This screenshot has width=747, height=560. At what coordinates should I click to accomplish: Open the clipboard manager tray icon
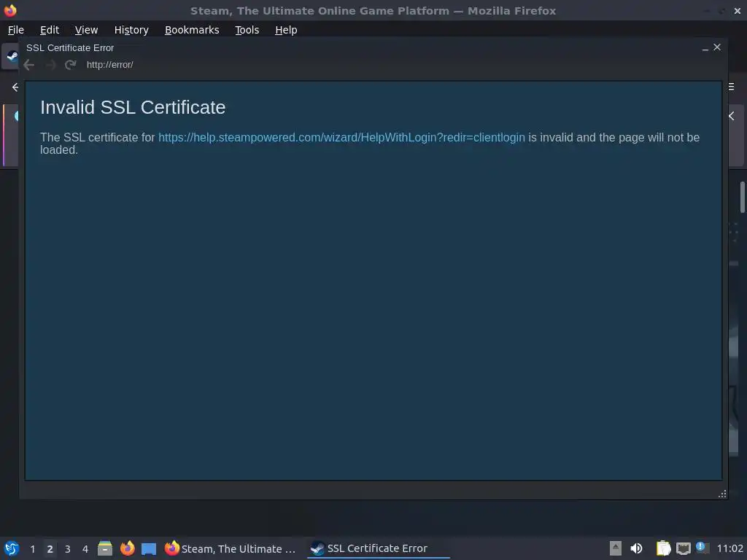pos(663,548)
